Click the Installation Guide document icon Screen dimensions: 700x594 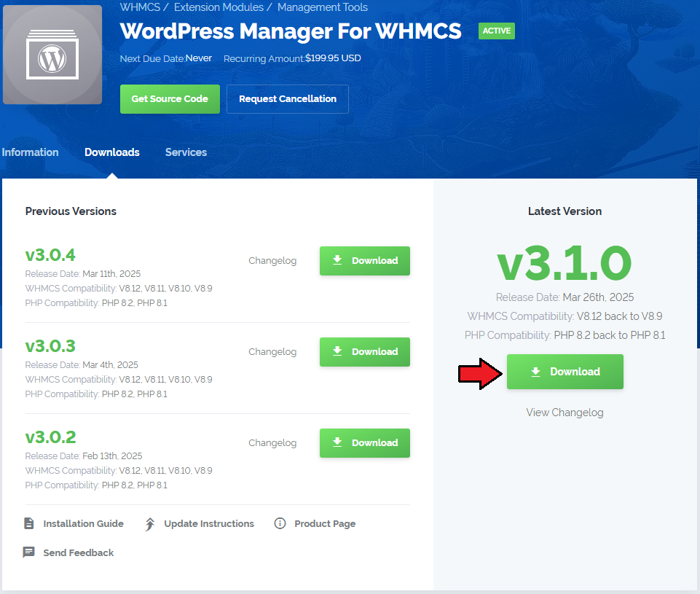29,523
